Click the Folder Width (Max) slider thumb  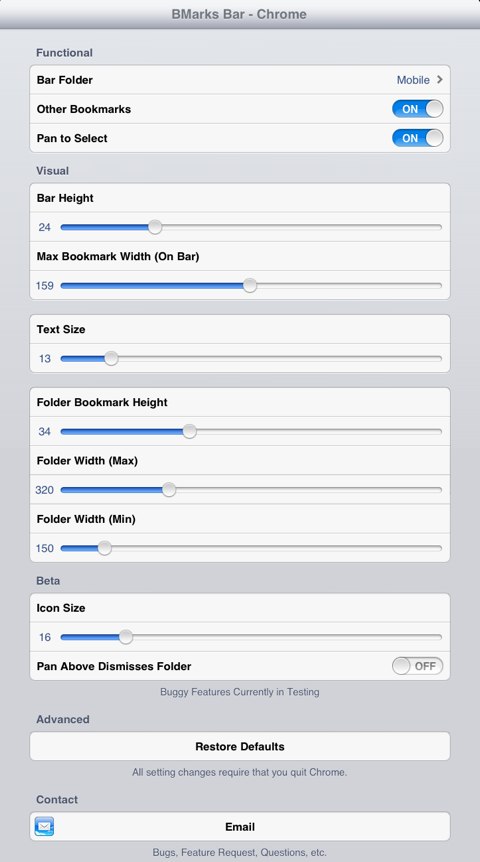click(169, 490)
